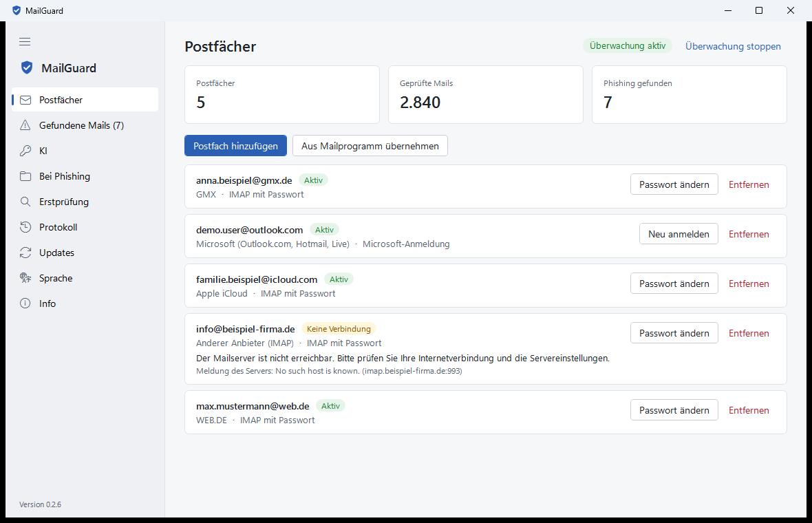The width and height of the screenshot is (812, 523).
Task: Minimize the MailGuard window
Action: [x=728, y=10]
